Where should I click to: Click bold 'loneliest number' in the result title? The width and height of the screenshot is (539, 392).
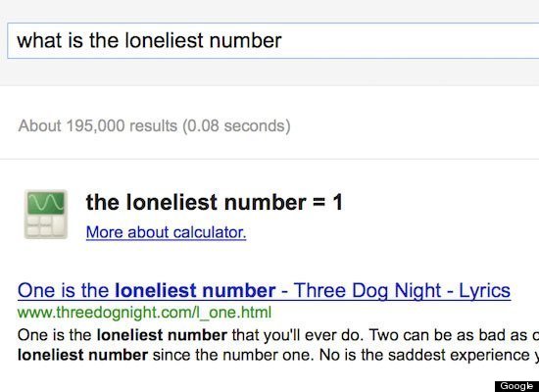[x=195, y=290]
